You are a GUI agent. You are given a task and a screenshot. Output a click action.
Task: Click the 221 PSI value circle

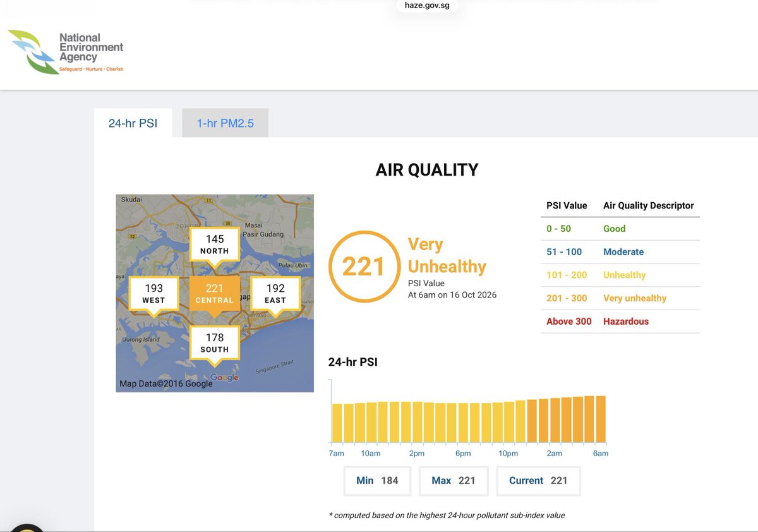[364, 267]
